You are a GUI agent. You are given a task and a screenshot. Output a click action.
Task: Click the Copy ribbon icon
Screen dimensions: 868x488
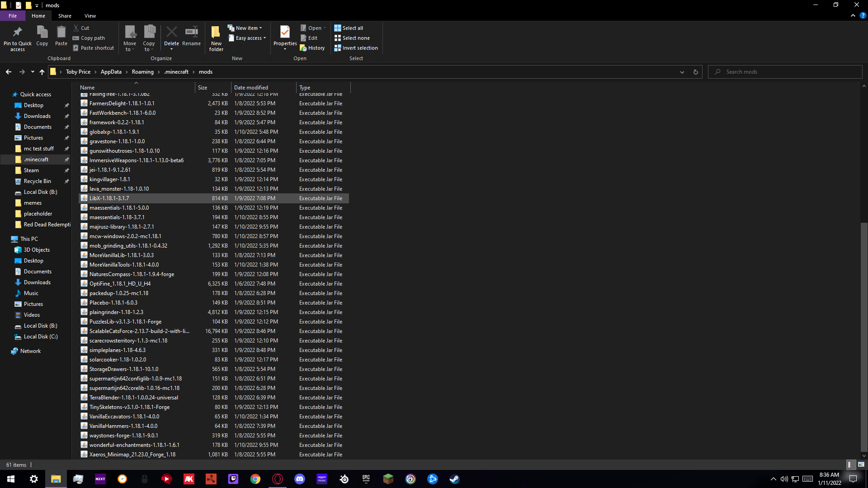pyautogui.click(x=42, y=33)
